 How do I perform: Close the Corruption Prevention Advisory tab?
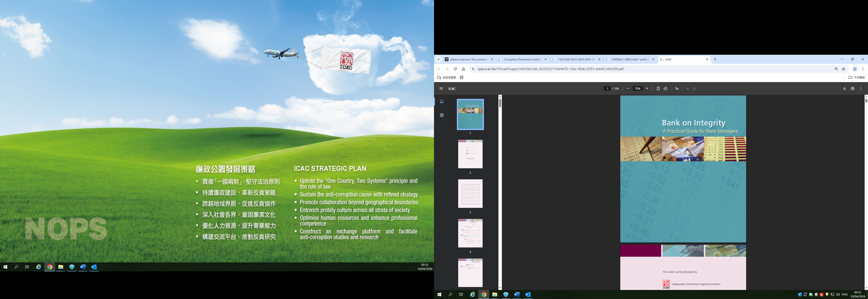point(545,59)
